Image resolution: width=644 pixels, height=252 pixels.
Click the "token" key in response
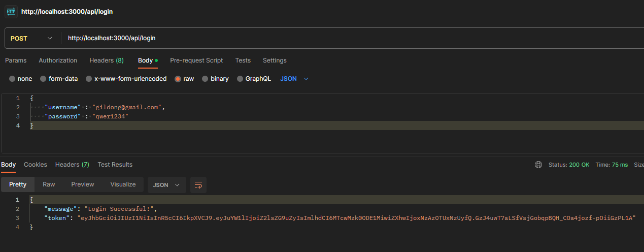(57, 218)
